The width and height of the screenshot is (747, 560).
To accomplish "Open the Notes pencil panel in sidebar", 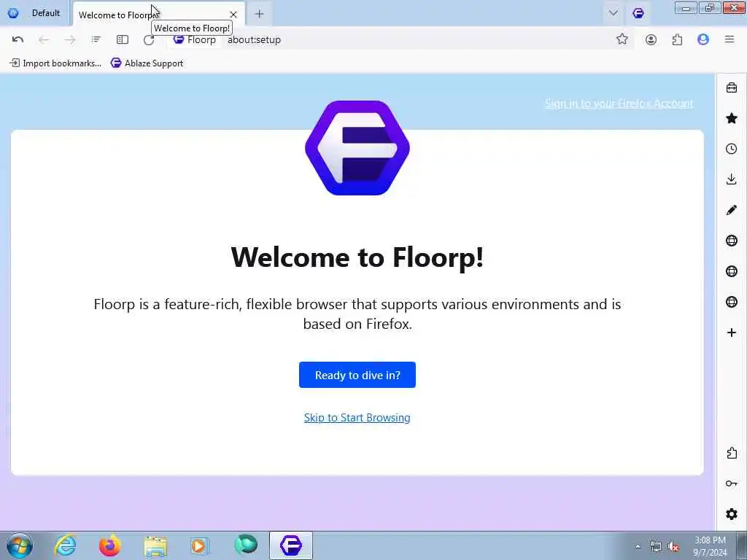I will 732,210.
